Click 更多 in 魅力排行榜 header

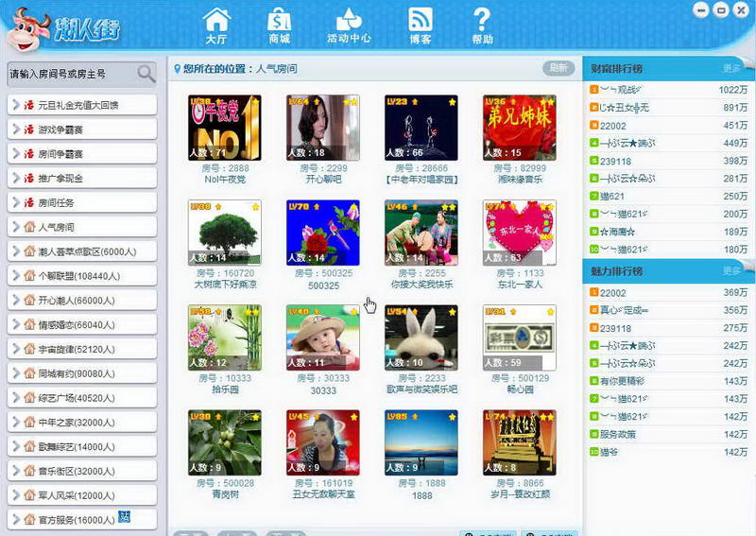coord(731,271)
